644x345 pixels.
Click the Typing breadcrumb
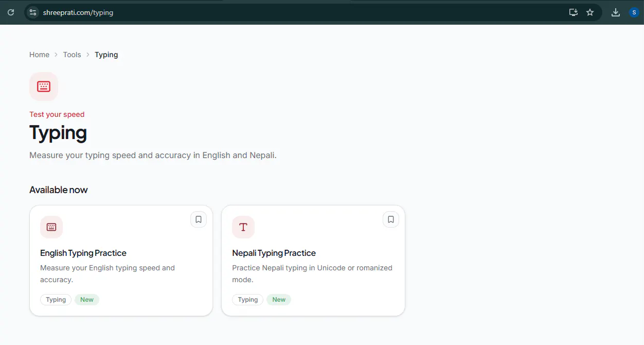pos(106,55)
